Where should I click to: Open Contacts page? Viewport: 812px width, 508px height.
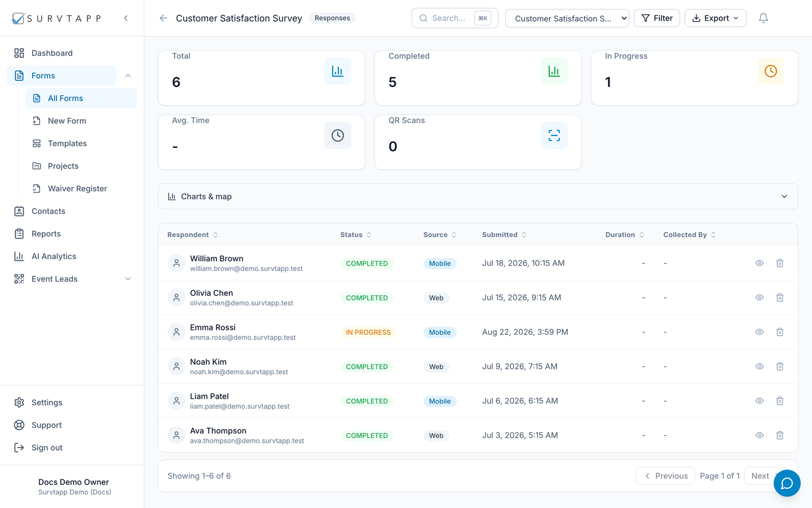point(72,211)
